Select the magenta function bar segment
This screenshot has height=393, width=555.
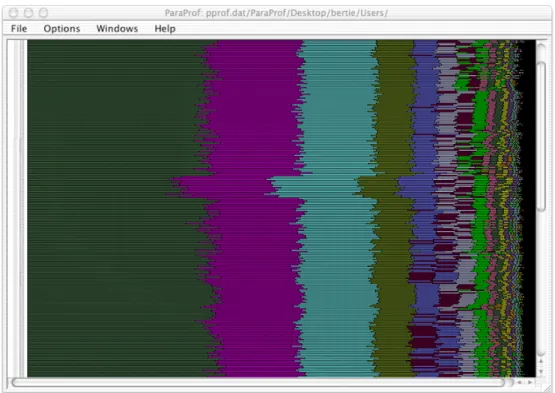pyautogui.click(x=255, y=209)
